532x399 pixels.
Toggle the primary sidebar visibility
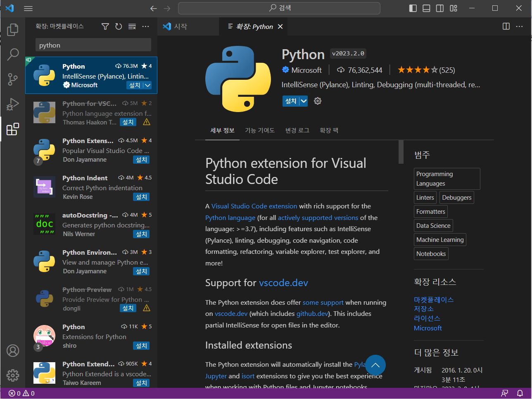pos(413,8)
